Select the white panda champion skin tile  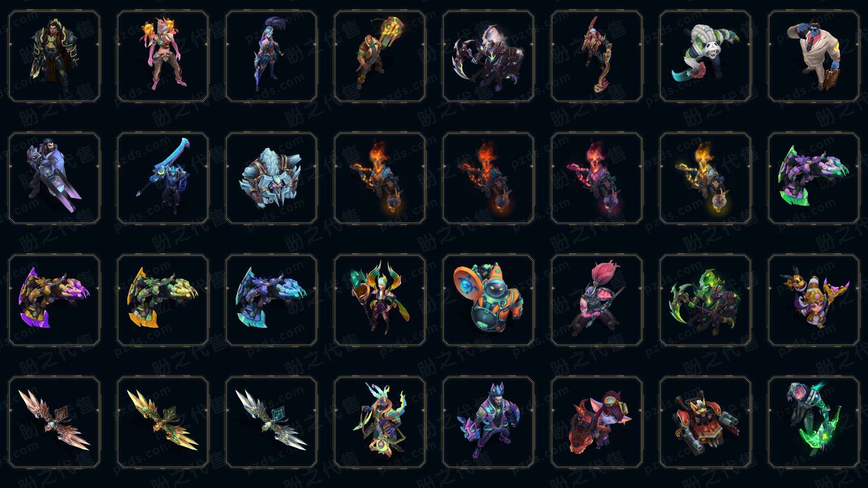click(x=705, y=56)
